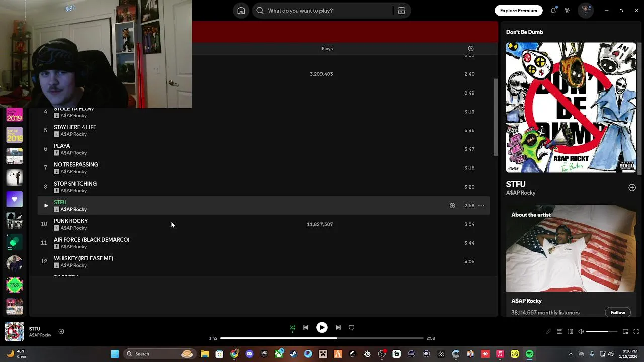Select STAY HERE 4 LIFE track
The height and width of the screenshot is (362, 644).
pos(75,127)
